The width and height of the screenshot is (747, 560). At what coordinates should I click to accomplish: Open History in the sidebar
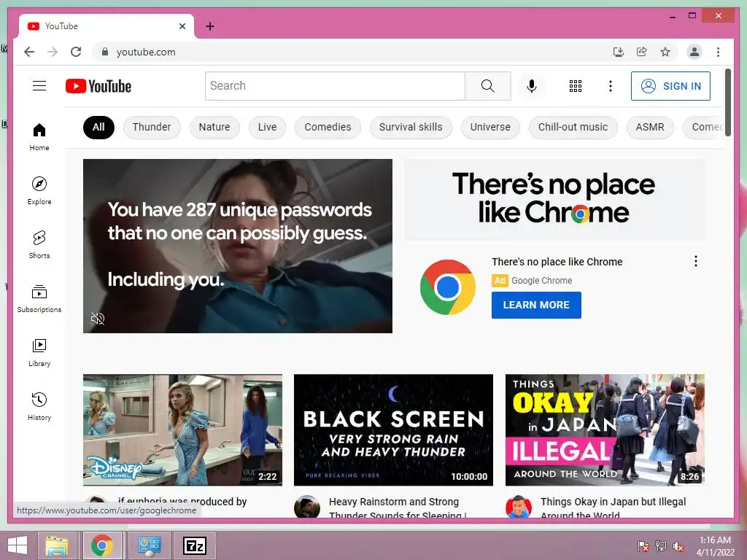pyautogui.click(x=39, y=405)
